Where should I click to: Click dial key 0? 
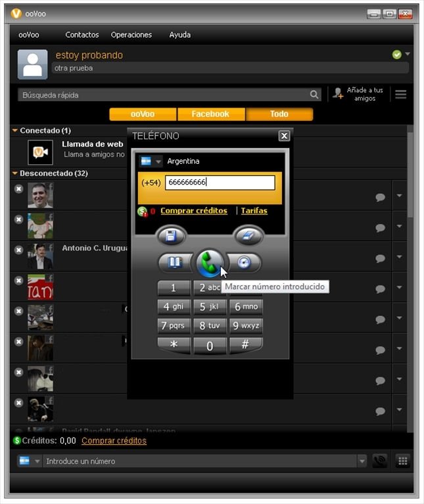[x=210, y=346]
